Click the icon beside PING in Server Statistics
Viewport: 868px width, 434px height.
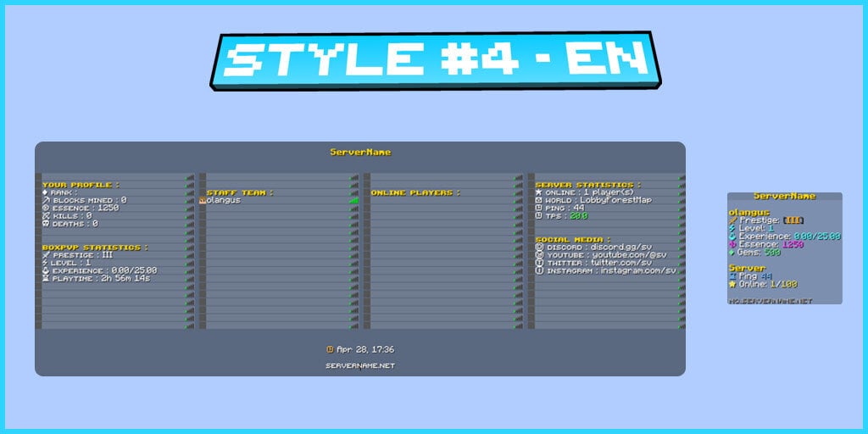pos(538,209)
